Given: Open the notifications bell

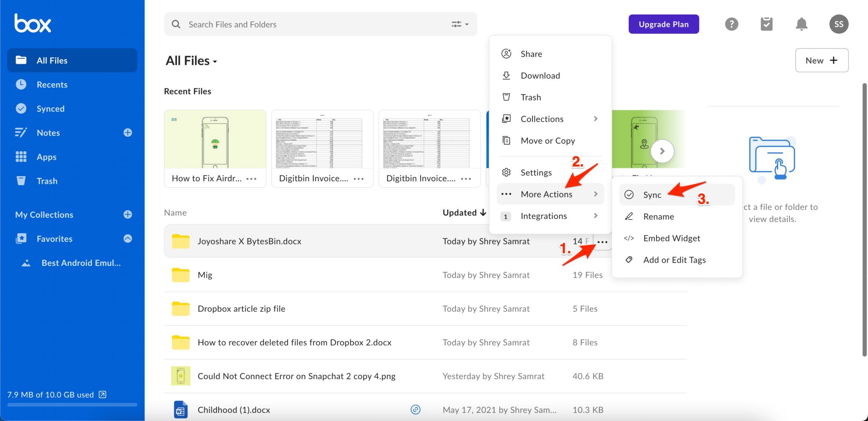Looking at the screenshot, I should (801, 24).
